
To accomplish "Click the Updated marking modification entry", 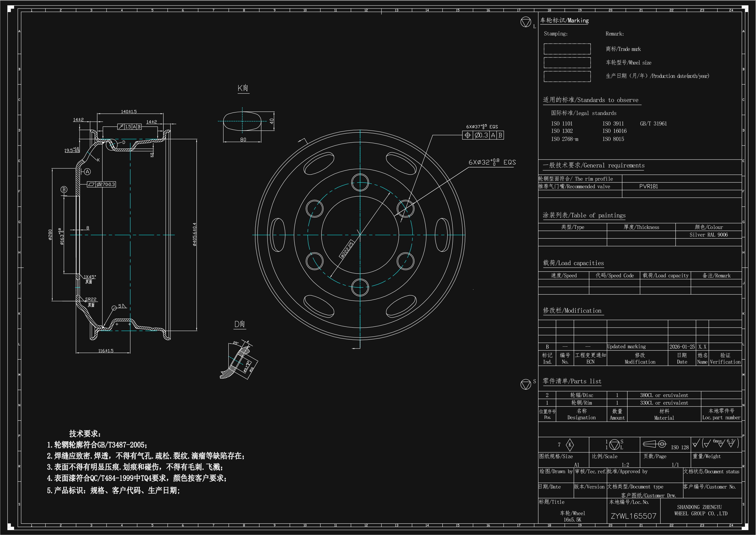I will coord(626,347).
